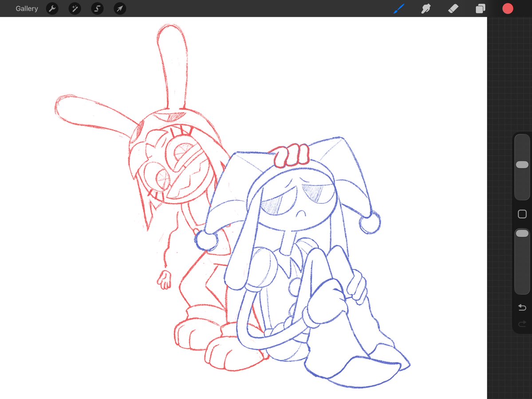Viewport: 532px width, 399px height.
Task: Select the Paint brush tool
Action: point(399,8)
